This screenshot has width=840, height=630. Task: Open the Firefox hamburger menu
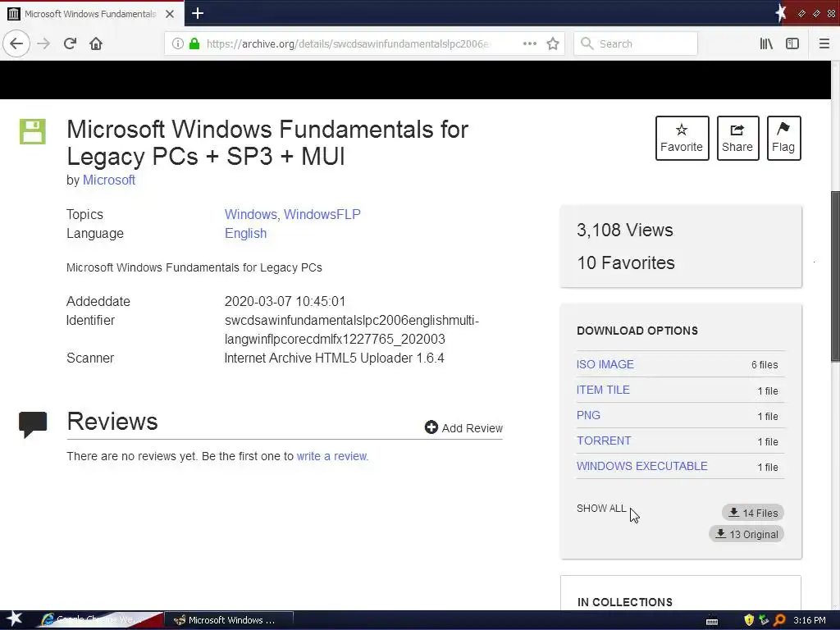(x=824, y=43)
